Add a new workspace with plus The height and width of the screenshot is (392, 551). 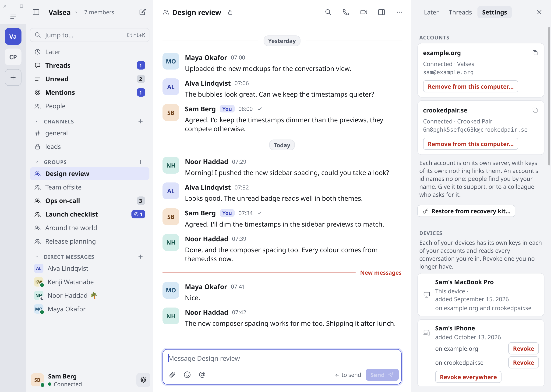(13, 77)
